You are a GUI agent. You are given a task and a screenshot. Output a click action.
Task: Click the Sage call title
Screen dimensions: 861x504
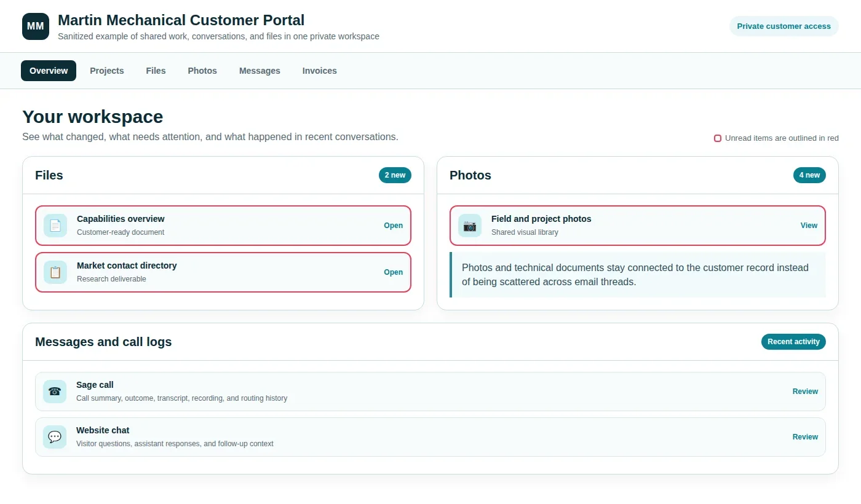pos(95,385)
